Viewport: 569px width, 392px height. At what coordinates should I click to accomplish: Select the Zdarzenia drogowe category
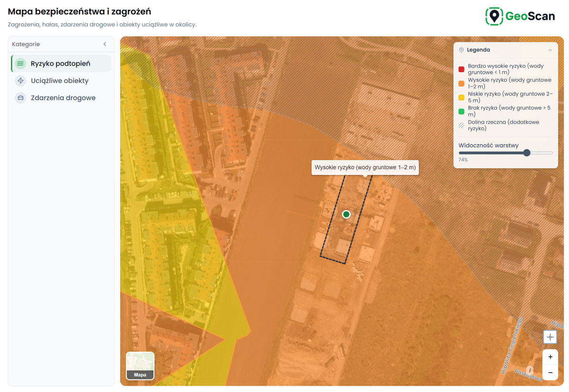click(x=61, y=97)
